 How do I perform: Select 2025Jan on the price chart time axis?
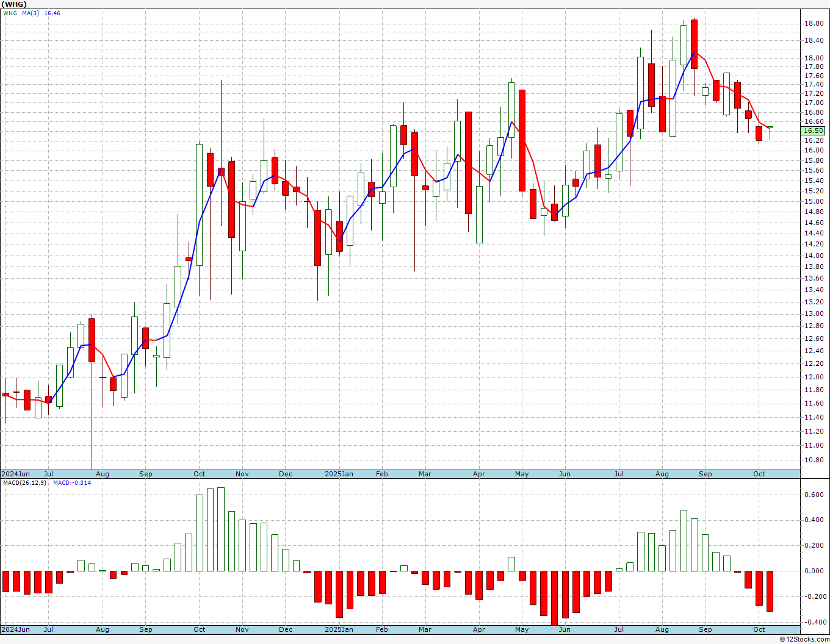(x=339, y=474)
